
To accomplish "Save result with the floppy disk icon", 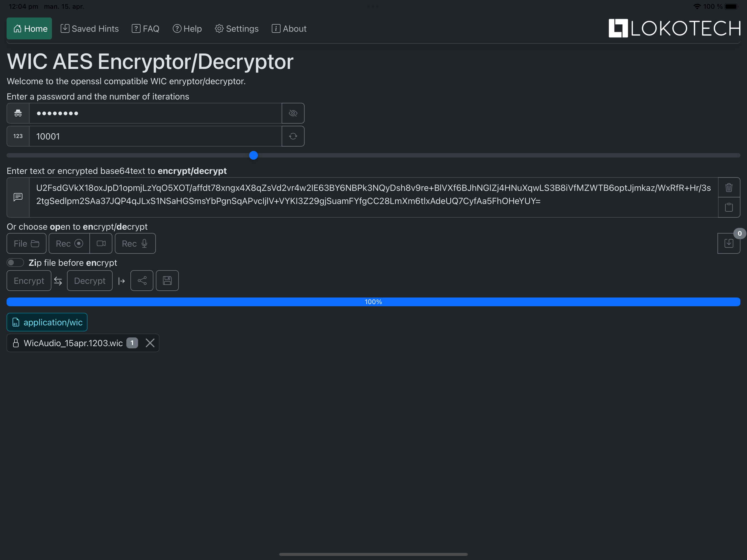I will point(167,280).
